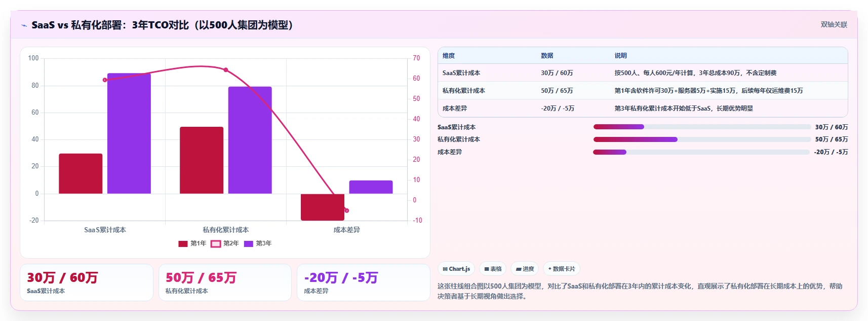868x321 pixels.
Task: Click the SaaS累计成本 progress bar
Action: [x=702, y=127]
